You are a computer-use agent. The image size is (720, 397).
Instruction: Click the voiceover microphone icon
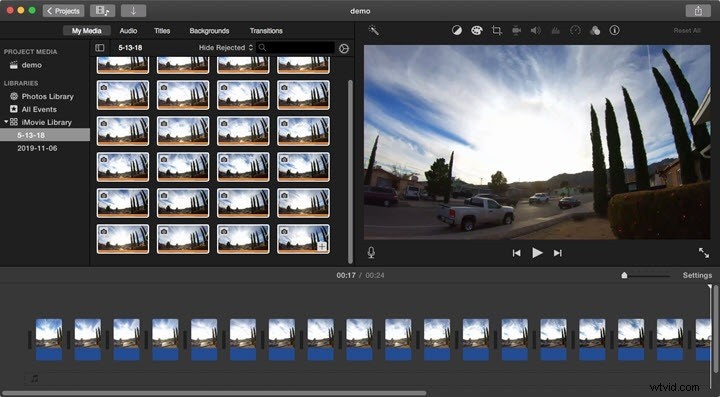pos(371,252)
